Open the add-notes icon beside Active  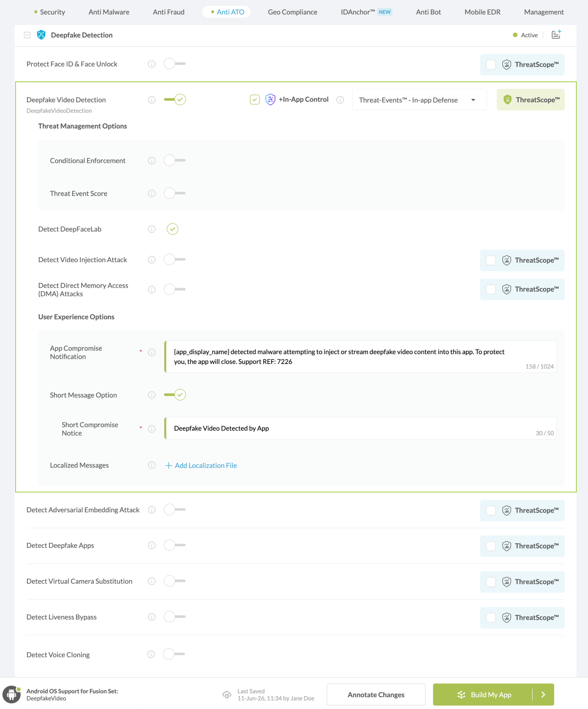(x=556, y=34)
